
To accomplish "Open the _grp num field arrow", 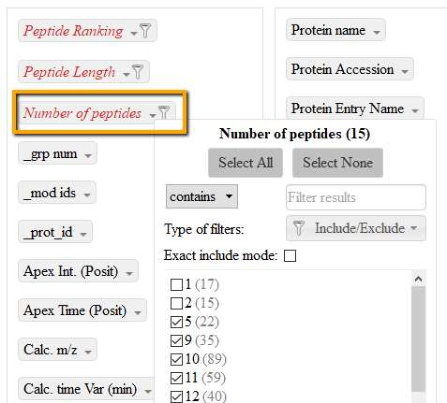I will 88,155.
